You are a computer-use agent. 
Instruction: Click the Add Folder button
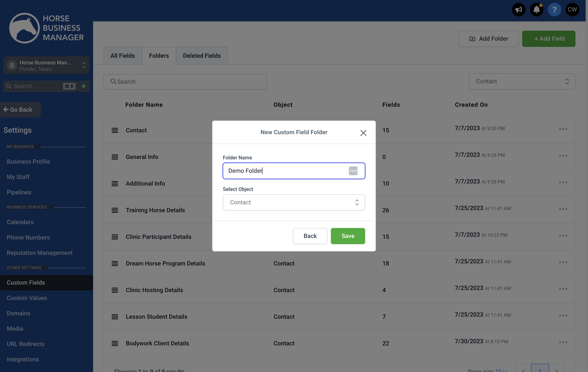tap(488, 39)
